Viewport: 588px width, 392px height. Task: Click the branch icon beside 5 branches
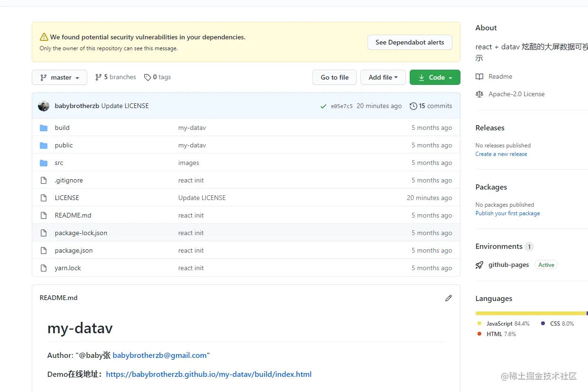click(x=99, y=77)
